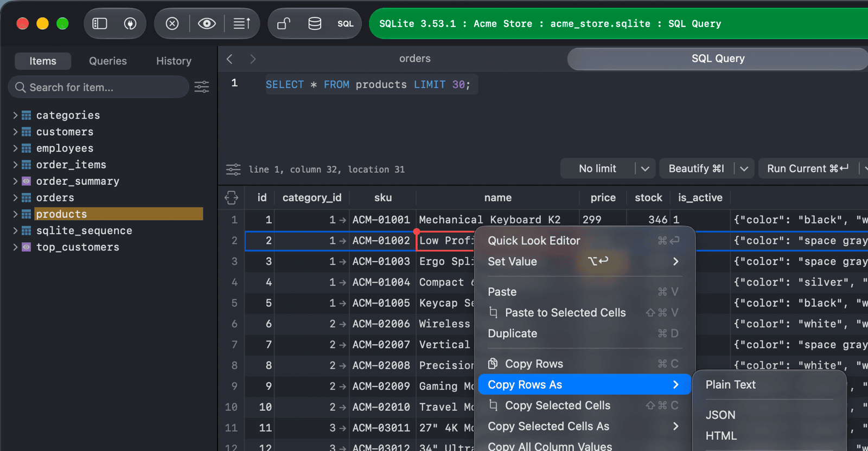Select the order_summary view in sidebar

coord(78,181)
